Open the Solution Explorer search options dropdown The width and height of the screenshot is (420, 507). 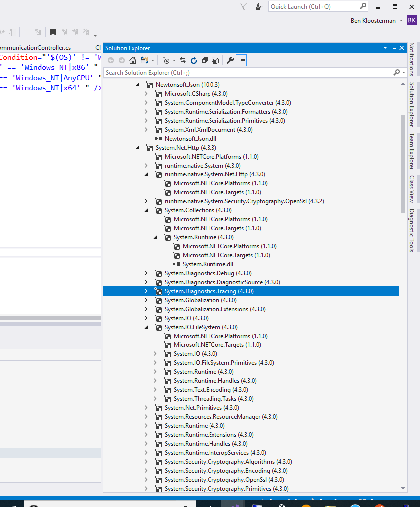click(404, 72)
